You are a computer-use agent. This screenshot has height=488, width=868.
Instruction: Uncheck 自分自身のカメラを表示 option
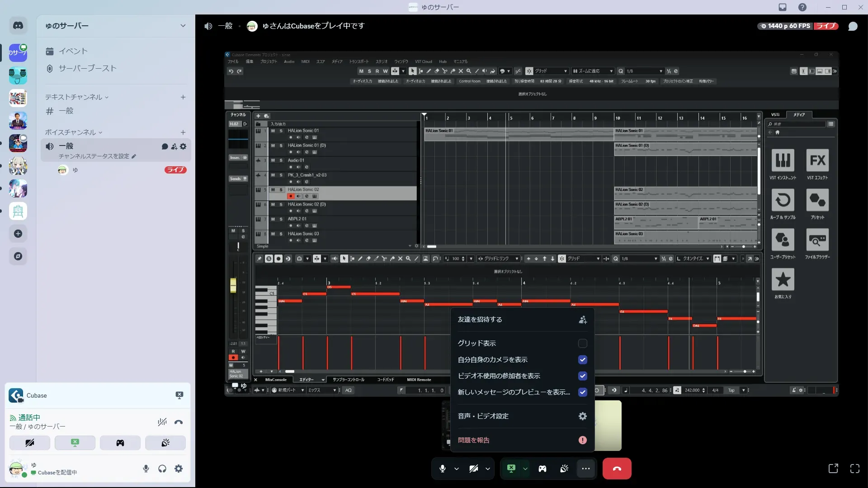[x=582, y=360]
